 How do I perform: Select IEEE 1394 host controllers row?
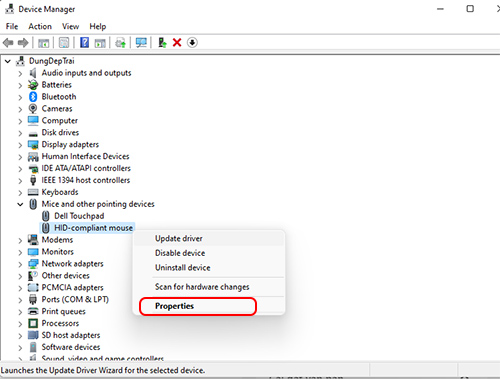coord(86,180)
